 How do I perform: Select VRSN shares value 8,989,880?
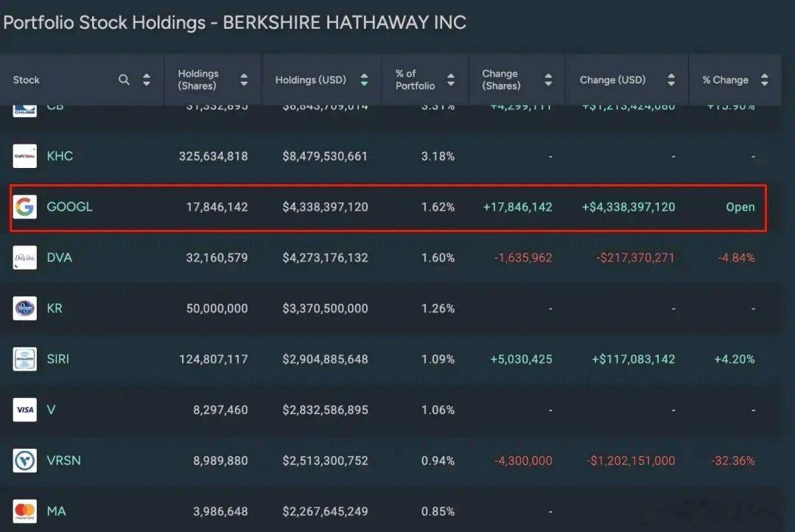pyautogui.click(x=220, y=461)
